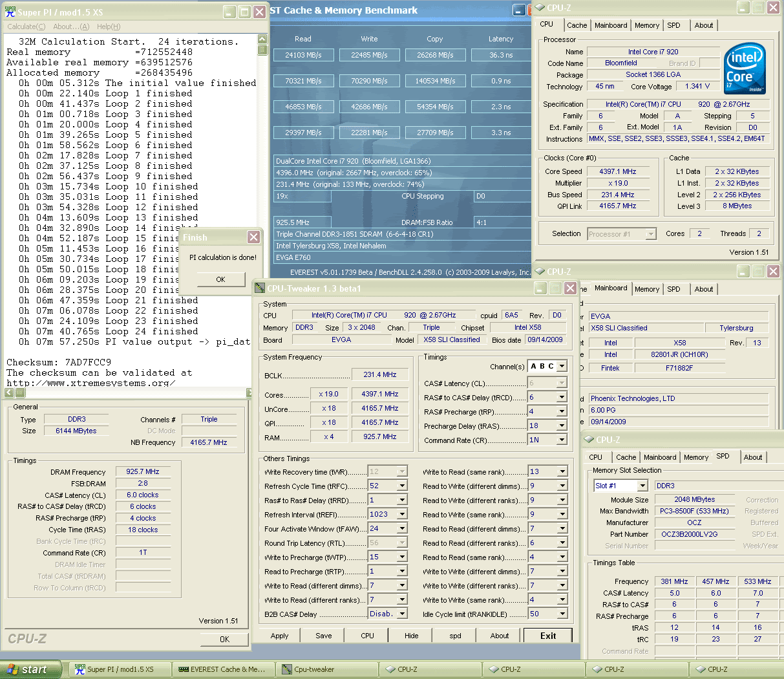
Task: Click Super PI vertical scrollbar up arrow
Action: point(262,39)
